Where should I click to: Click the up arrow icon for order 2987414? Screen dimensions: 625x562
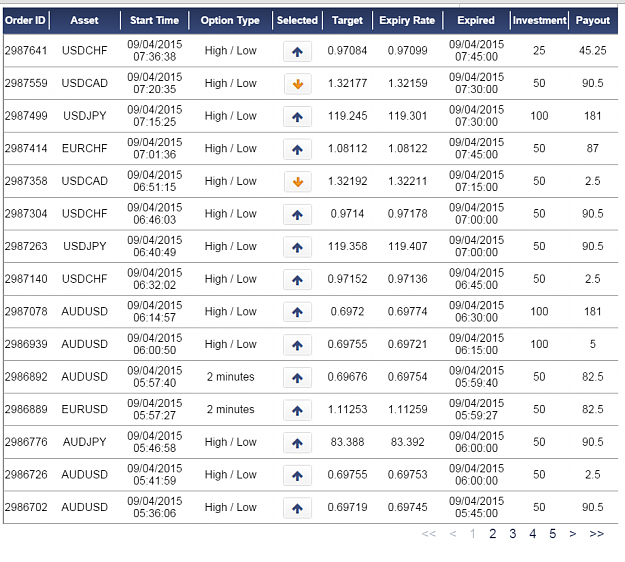[297, 149]
